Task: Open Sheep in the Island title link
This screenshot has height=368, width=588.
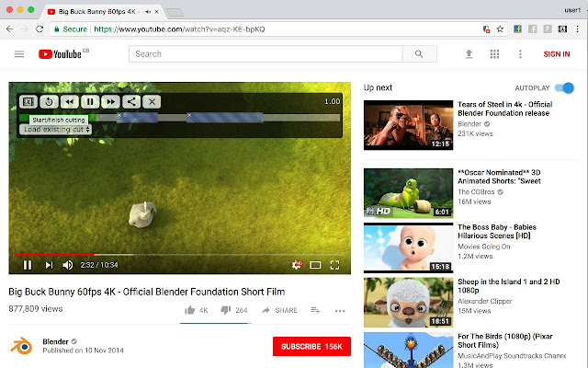Action: 508,286
